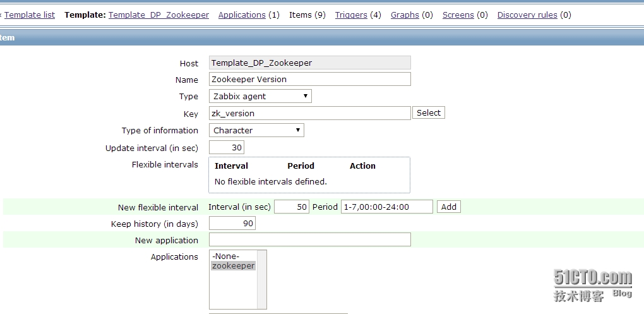Go to the Applications section

(x=242, y=15)
